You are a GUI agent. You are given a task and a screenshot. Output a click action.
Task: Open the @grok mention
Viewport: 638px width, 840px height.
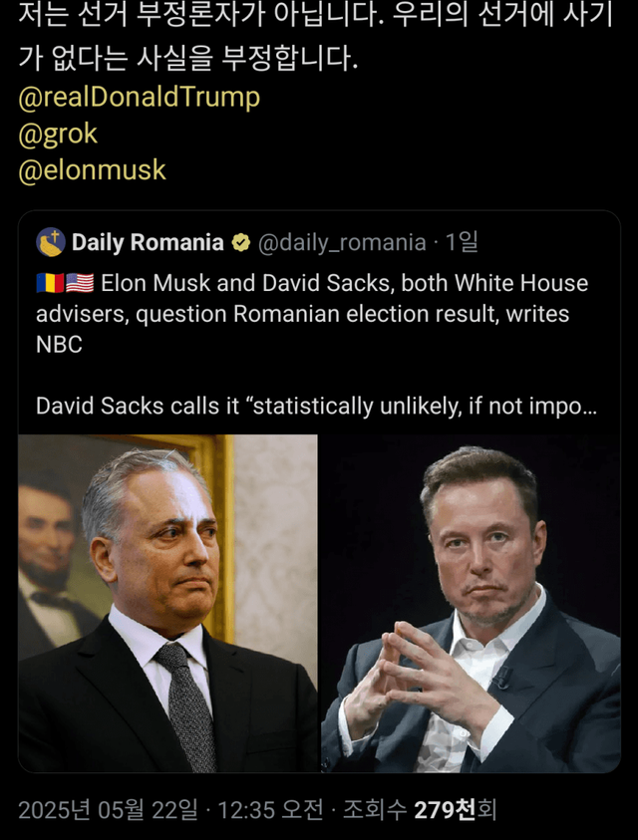(x=58, y=134)
